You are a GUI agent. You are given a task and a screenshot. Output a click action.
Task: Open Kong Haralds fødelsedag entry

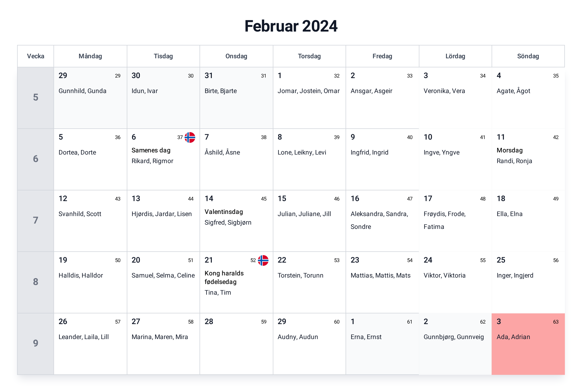click(224, 277)
